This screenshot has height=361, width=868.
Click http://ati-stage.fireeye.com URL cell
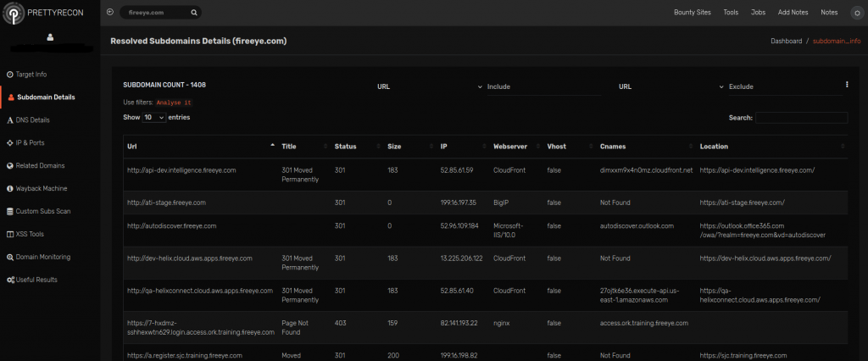coord(167,203)
